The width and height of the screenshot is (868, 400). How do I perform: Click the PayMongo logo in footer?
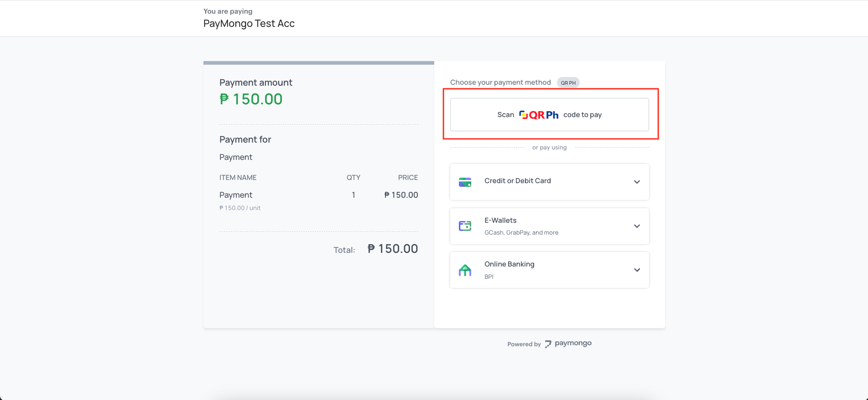568,344
